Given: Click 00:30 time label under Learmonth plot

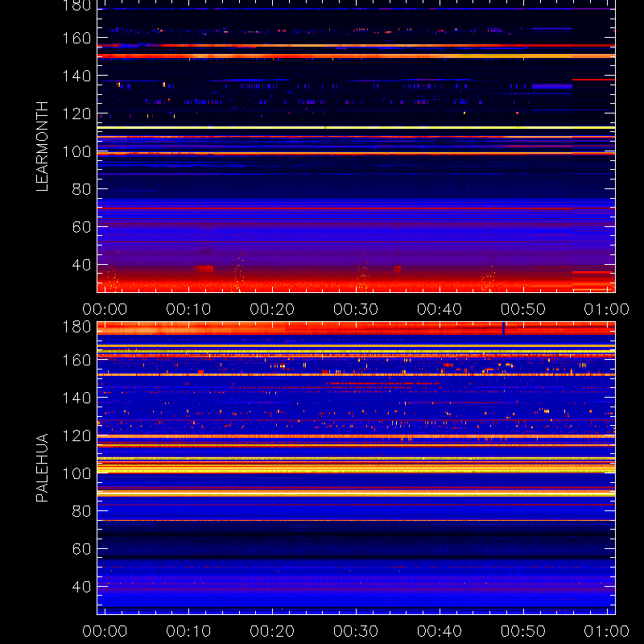Looking at the screenshot, I should click(356, 309).
